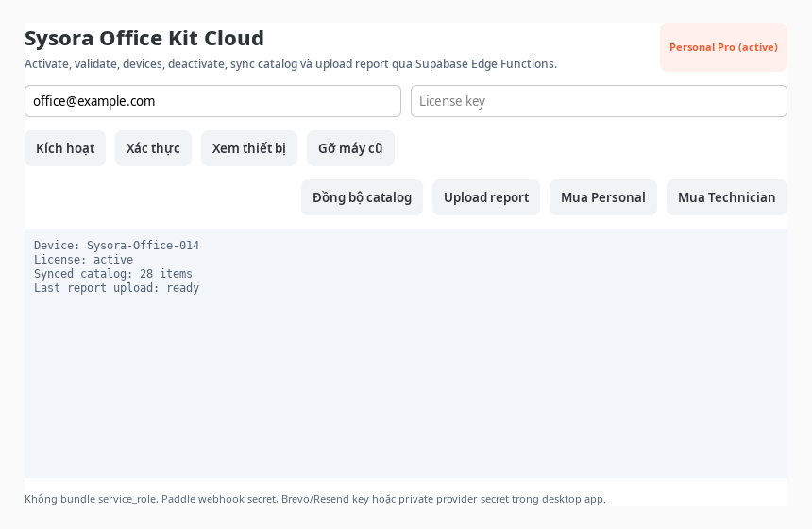812x529 pixels.
Task: Sync catalog using Đồng bộ catalog
Action: pyautogui.click(x=362, y=197)
